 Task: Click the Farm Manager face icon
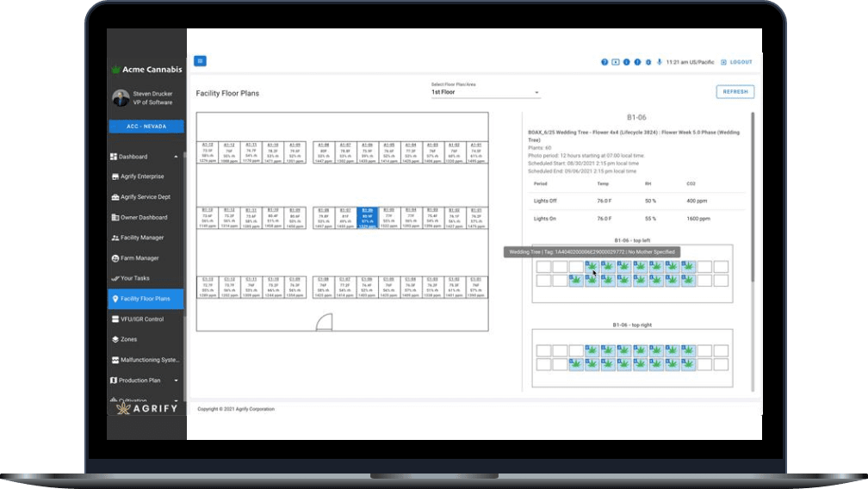[x=115, y=258]
